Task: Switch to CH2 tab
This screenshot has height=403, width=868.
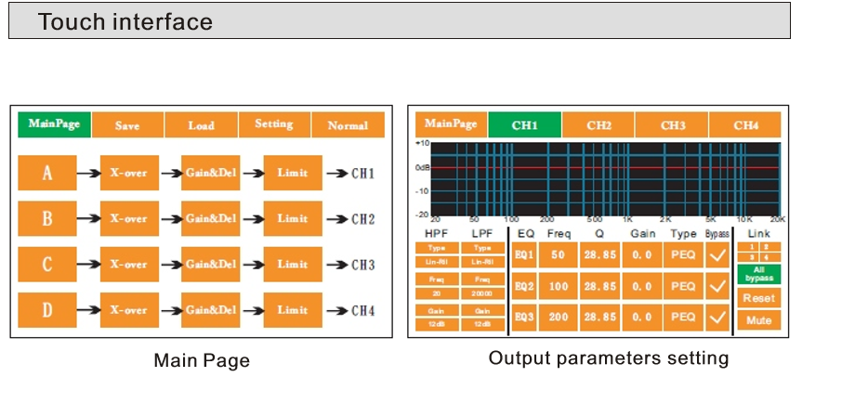Action: [x=598, y=125]
